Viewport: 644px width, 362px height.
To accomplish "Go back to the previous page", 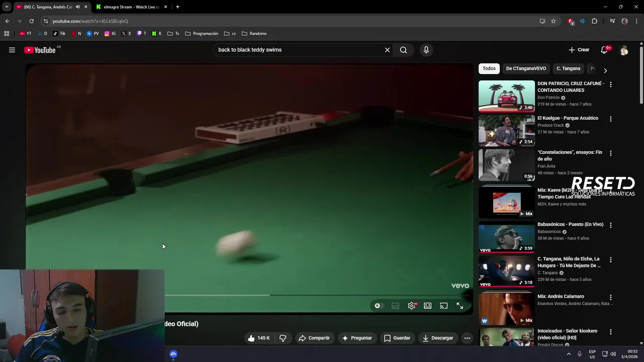I will pos(7,21).
